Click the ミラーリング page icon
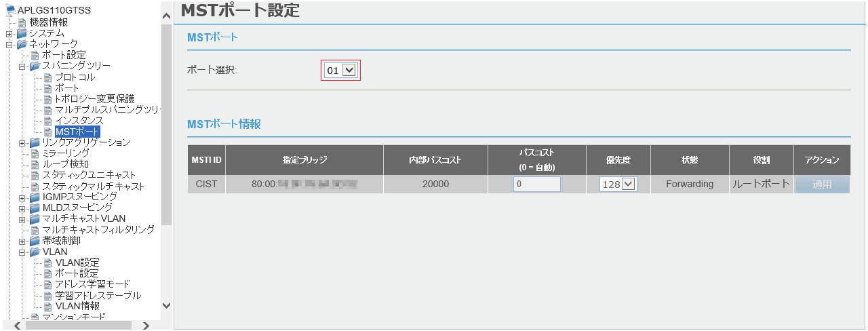The width and height of the screenshot is (868, 331). 35,153
